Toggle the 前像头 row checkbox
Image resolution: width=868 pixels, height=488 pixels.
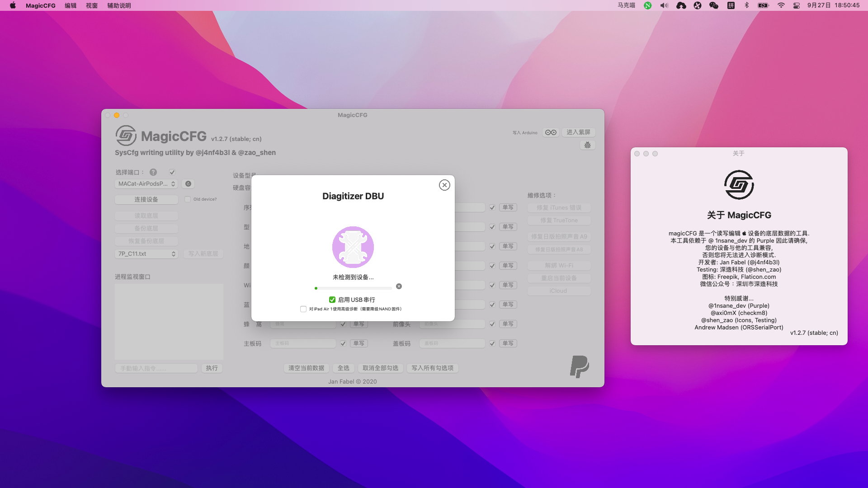(492, 324)
